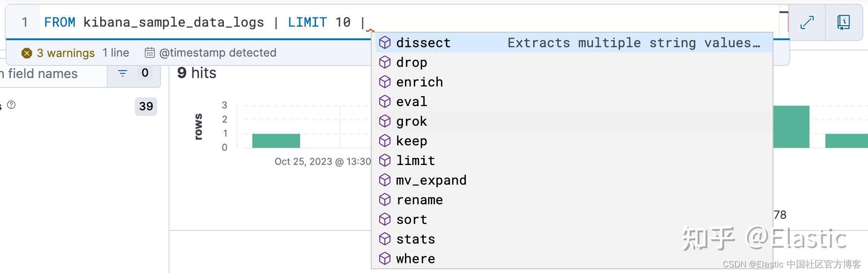Click the "39" fields count badge
868x273 pixels.
point(146,107)
